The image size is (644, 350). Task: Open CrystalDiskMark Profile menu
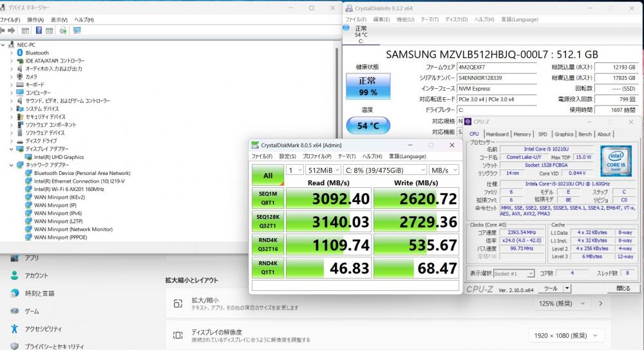tap(317, 156)
